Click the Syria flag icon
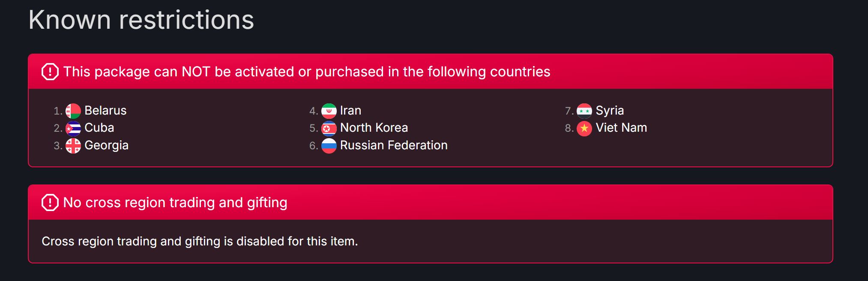Image resolution: width=868 pixels, height=281 pixels. tap(584, 111)
